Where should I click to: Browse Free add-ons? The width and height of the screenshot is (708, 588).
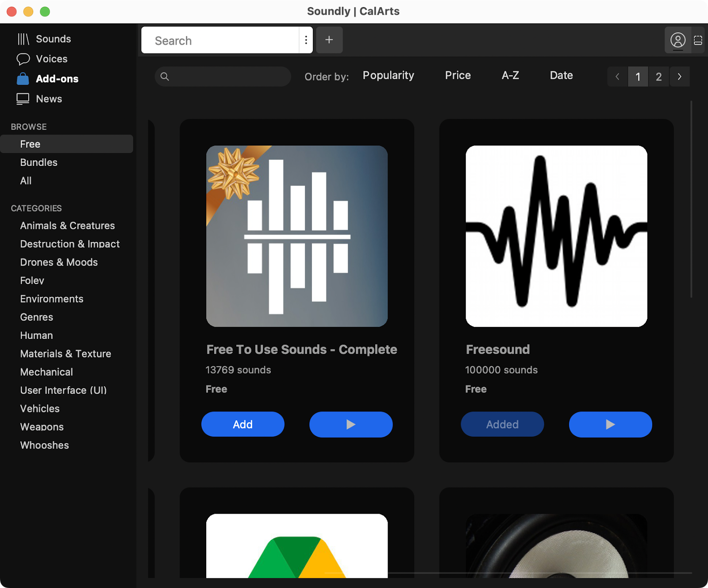pyautogui.click(x=66, y=144)
